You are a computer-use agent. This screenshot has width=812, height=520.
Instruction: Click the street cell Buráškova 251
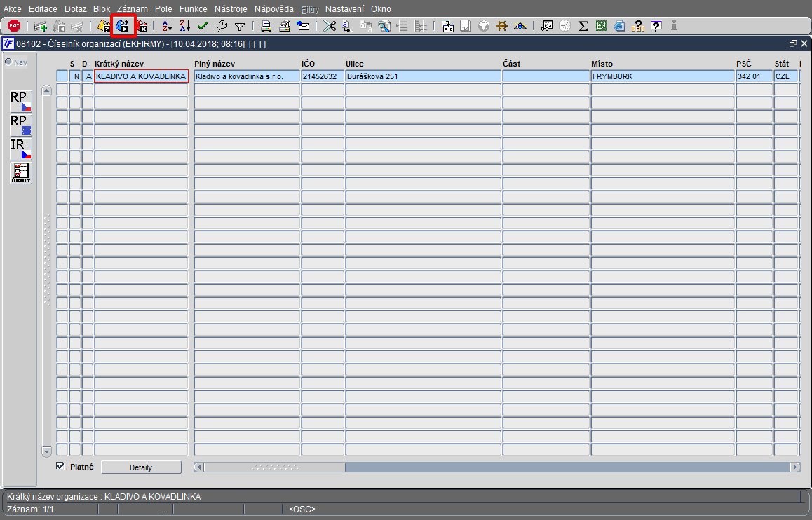[x=423, y=76]
